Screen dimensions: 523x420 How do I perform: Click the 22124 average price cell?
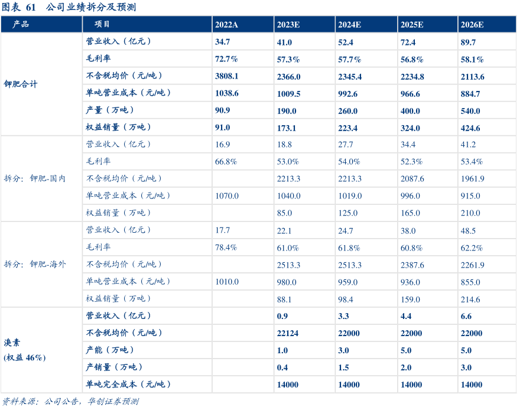pos(288,333)
